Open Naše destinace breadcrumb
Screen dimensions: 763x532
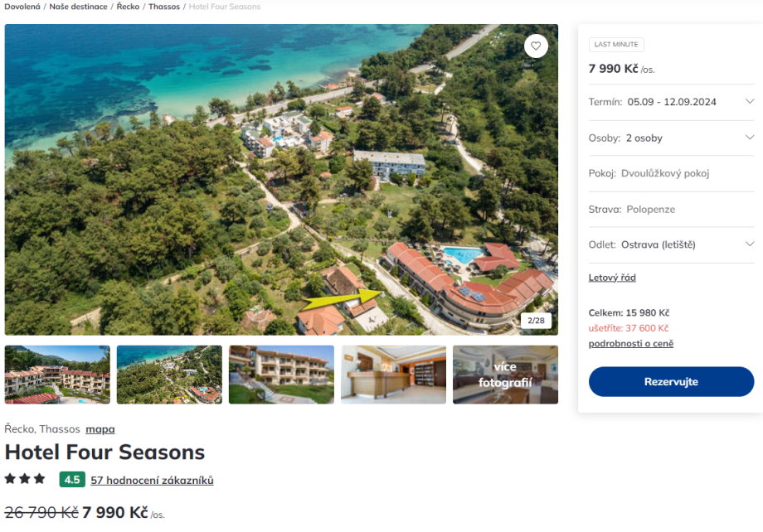point(78,7)
